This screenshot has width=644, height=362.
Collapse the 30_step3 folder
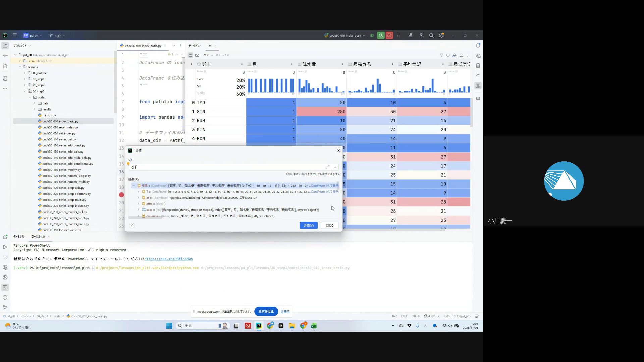[25, 91]
